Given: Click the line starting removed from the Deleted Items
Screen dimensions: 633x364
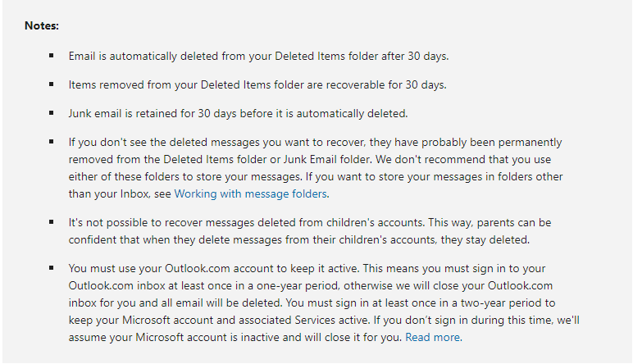Looking at the screenshot, I should (x=310, y=159).
